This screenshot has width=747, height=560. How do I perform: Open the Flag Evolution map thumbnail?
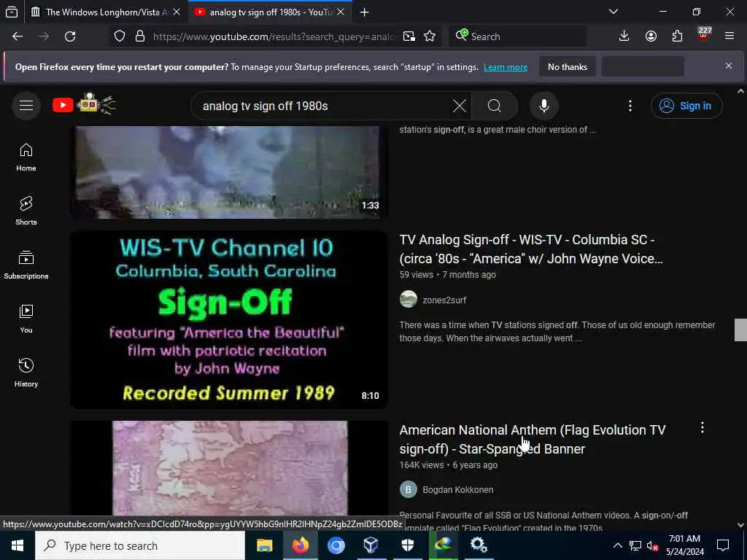pos(228,469)
